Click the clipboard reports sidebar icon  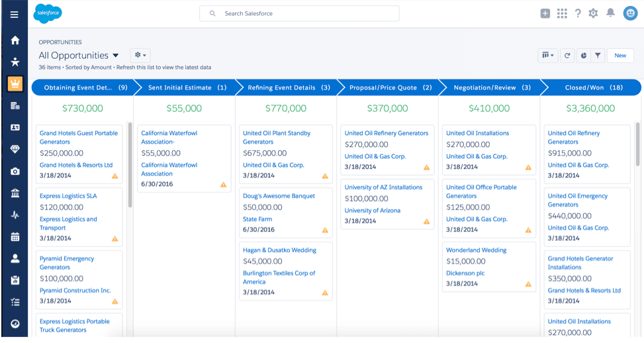pyautogui.click(x=15, y=280)
